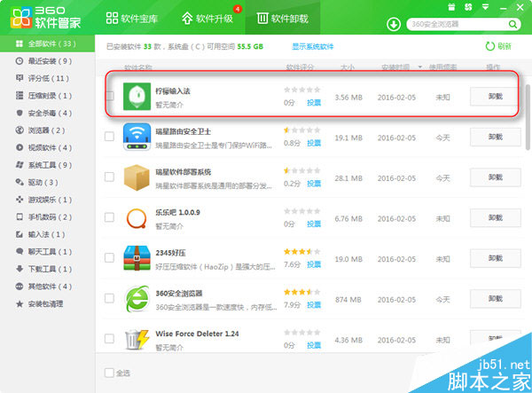Image resolution: width=532 pixels, height=393 pixels.
Task: Open the download manager arrow icon
Action: click(x=394, y=25)
